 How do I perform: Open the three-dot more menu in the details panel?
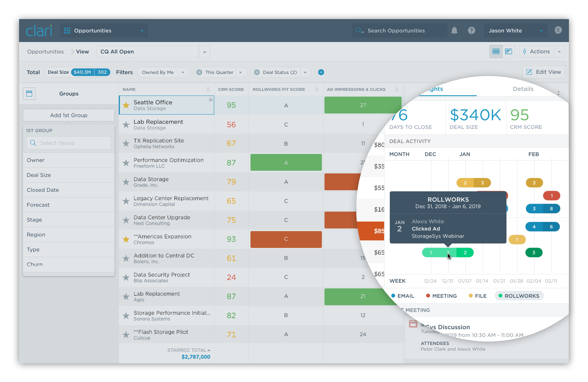tap(558, 93)
